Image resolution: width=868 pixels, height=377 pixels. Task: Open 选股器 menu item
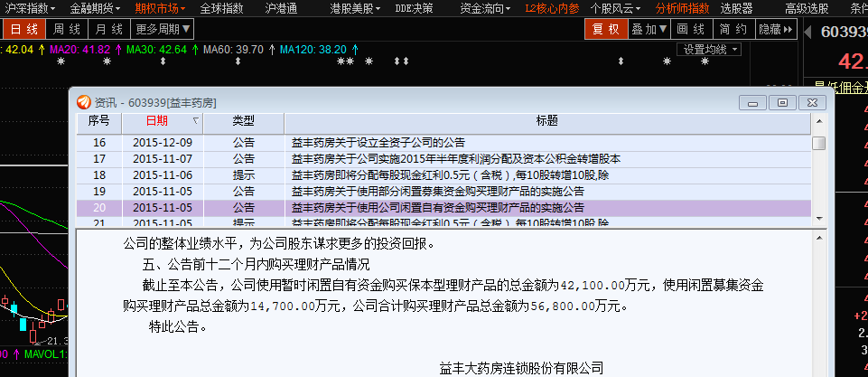point(736,8)
